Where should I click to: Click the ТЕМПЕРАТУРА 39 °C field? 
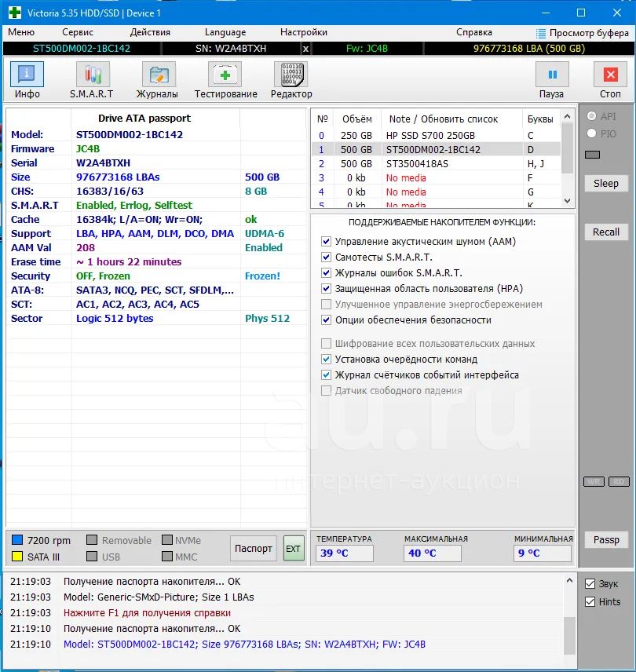point(345,553)
